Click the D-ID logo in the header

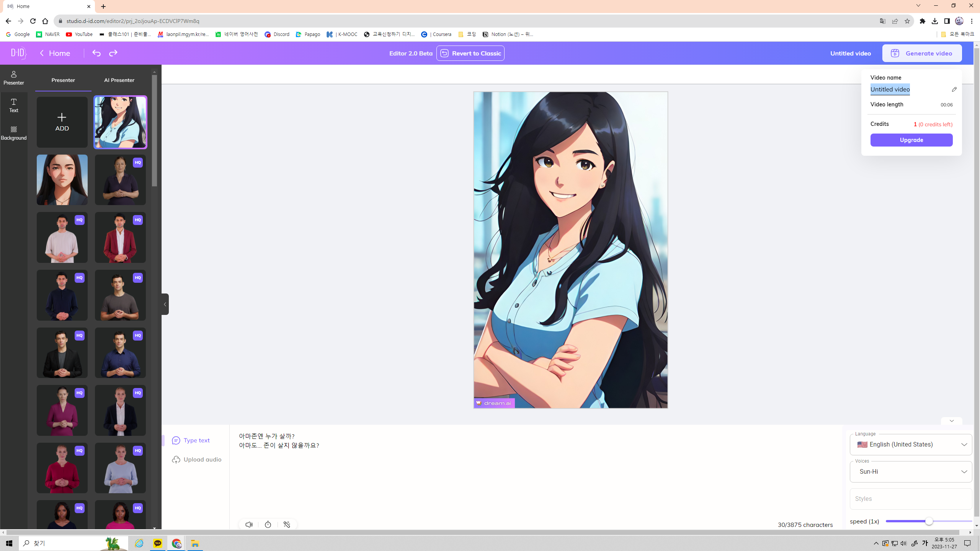[18, 53]
